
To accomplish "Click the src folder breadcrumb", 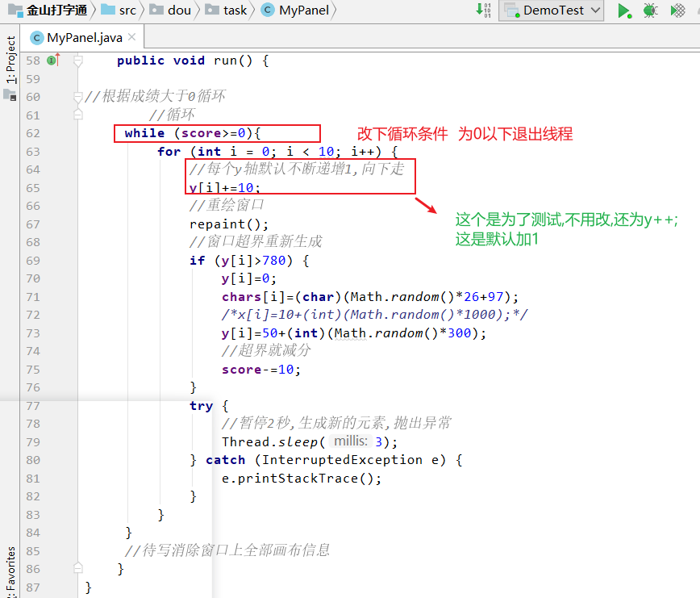I will tap(119, 10).
